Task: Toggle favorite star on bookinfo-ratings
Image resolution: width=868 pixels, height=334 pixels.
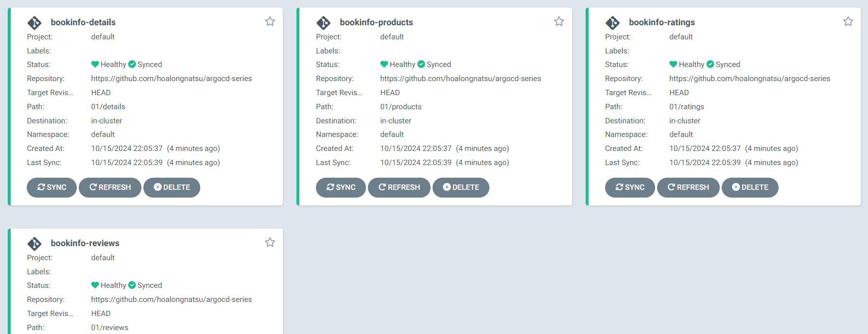Action: [x=848, y=21]
